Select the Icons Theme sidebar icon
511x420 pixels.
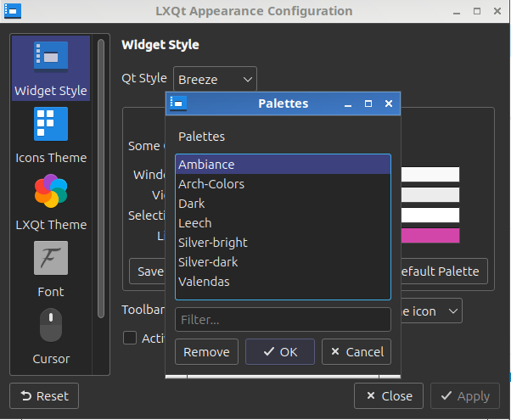point(51,124)
